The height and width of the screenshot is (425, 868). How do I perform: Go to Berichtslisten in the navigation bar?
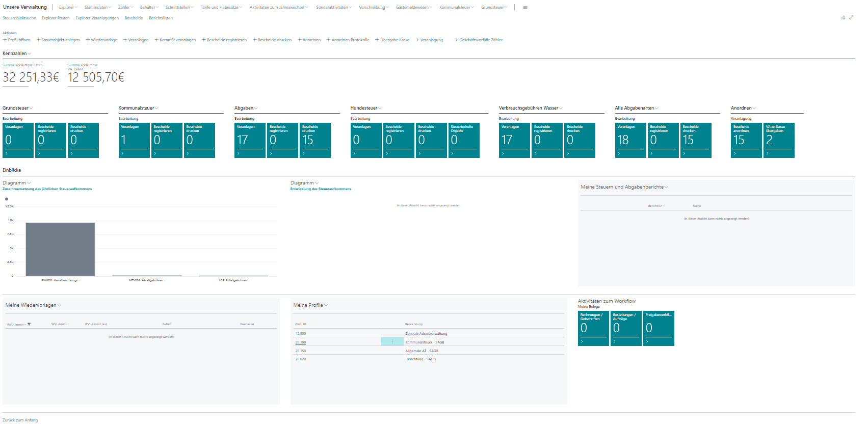161,18
